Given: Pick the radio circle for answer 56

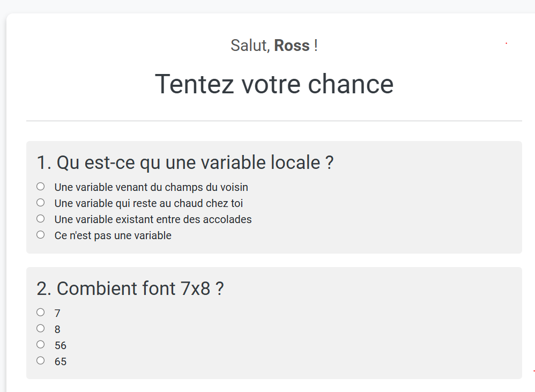Looking at the screenshot, I should 40,345.
